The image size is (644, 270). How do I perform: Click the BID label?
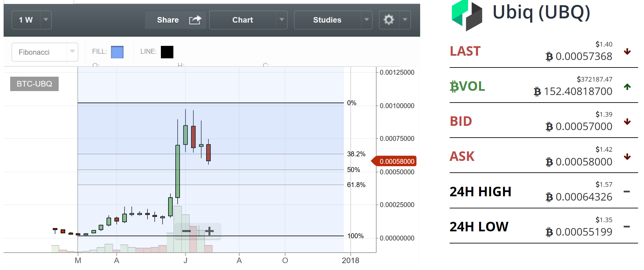tap(461, 122)
